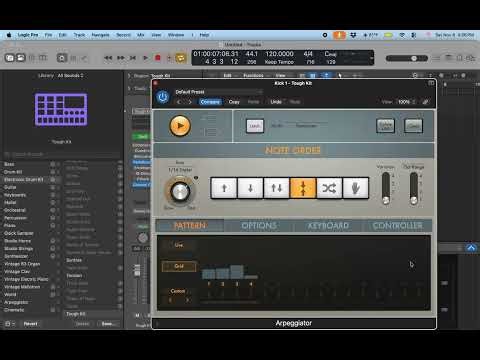480x360 pixels.
Task: Toggle the Inspector button in toolbar
Action: (21, 58)
